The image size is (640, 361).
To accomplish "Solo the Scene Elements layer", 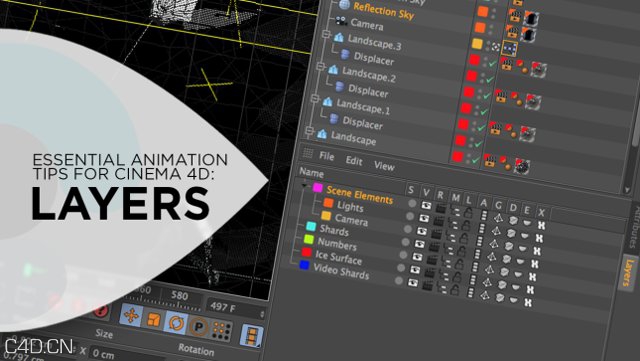I will tap(412, 203).
